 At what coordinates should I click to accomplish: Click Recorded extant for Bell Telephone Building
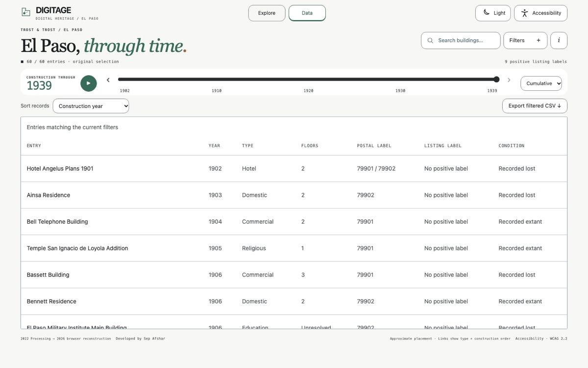coord(520,222)
